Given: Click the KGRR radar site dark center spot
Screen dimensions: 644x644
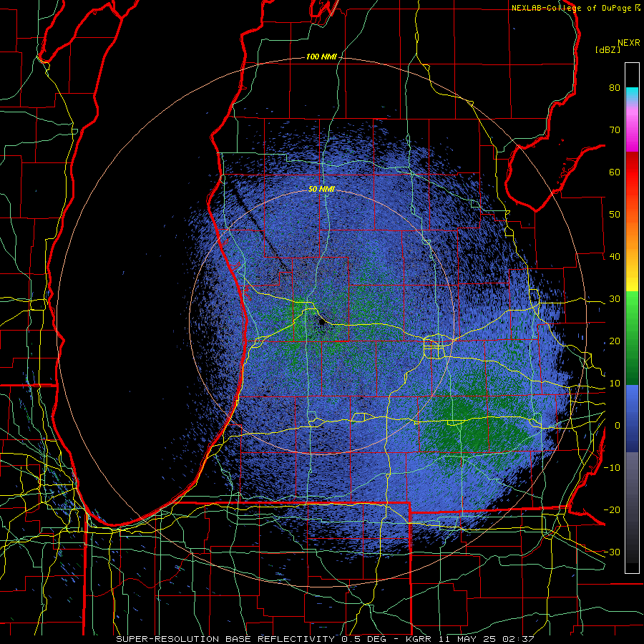Looking at the screenshot, I should pyautogui.click(x=321, y=321).
